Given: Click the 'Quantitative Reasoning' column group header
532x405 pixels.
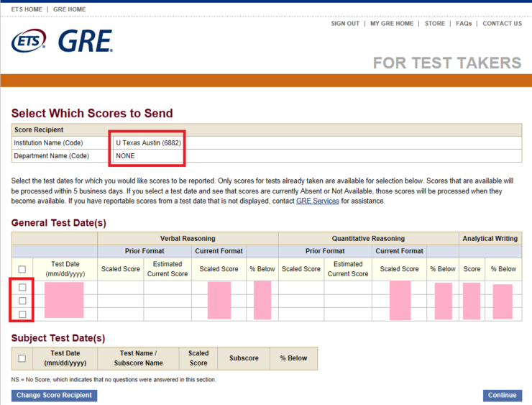Looking at the screenshot, I should tap(368, 238).
